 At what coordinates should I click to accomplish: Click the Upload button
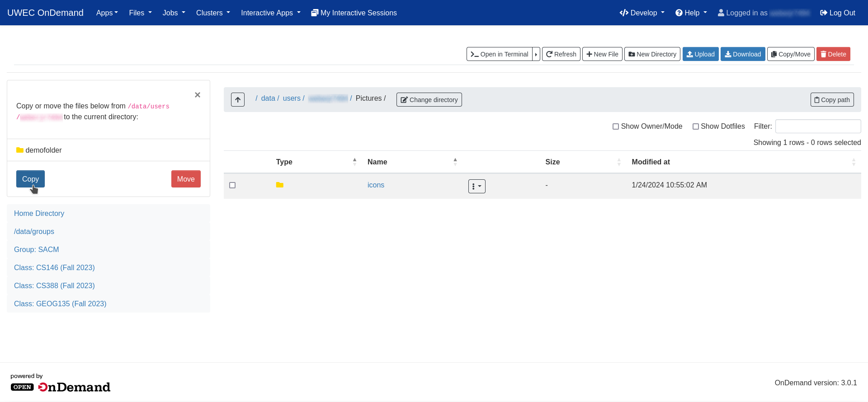pyautogui.click(x=700, y=54)
